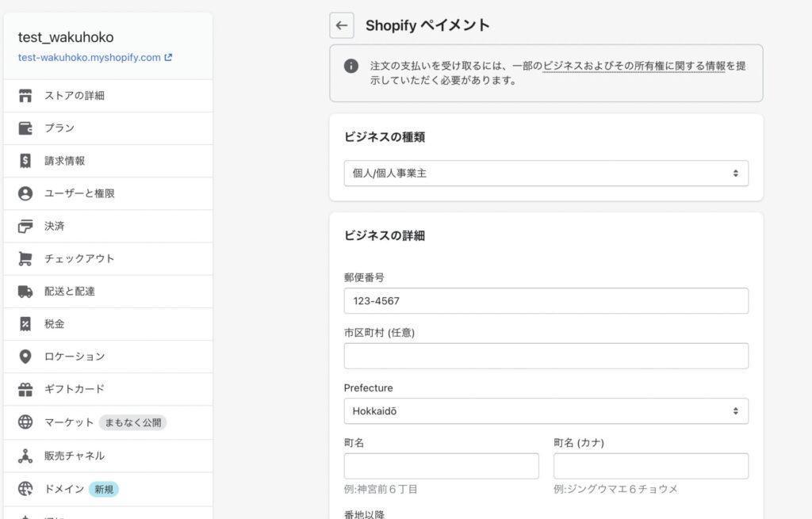Open 請求情報 settings page
The image size is (812, 519).
coord(108,161)
